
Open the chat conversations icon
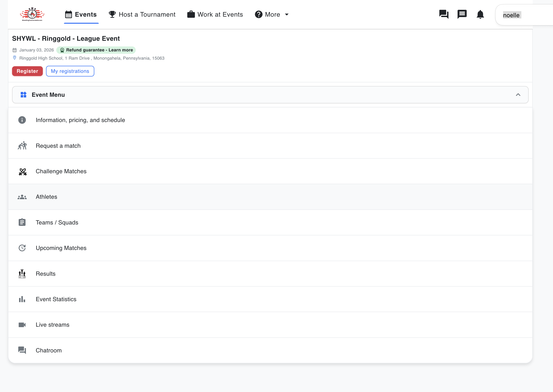(x=444, y=15)
